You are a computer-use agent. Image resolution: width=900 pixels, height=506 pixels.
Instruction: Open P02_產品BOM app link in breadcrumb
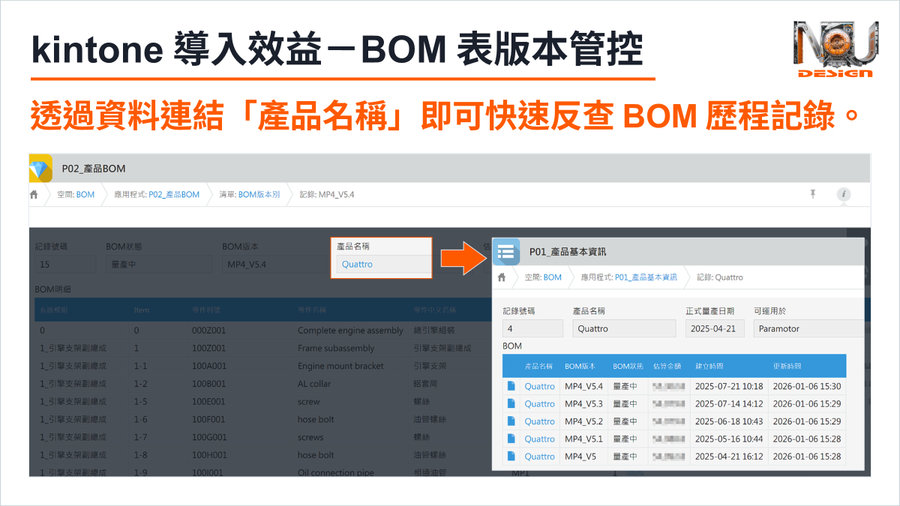point(174,194)
